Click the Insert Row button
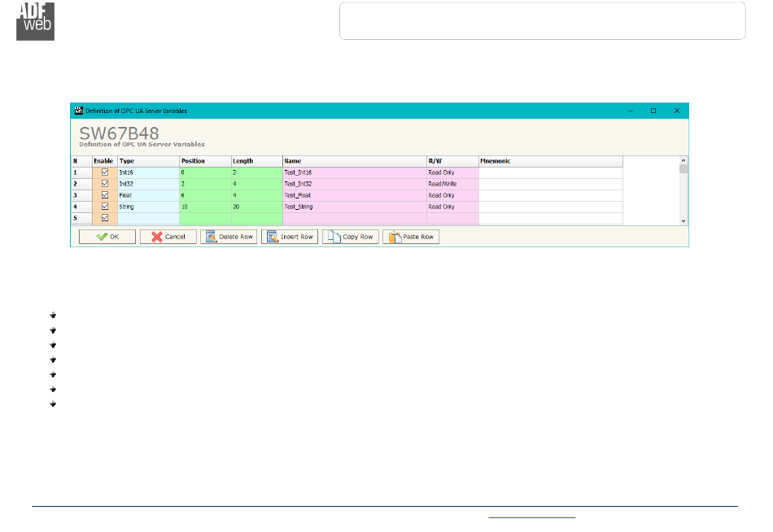 289,237
